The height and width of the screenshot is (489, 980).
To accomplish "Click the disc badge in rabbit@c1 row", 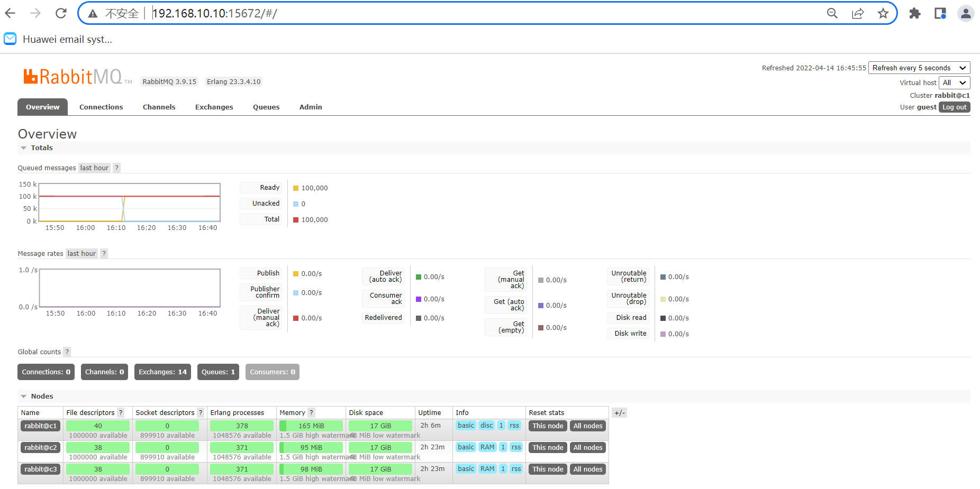I will [487, 426].
